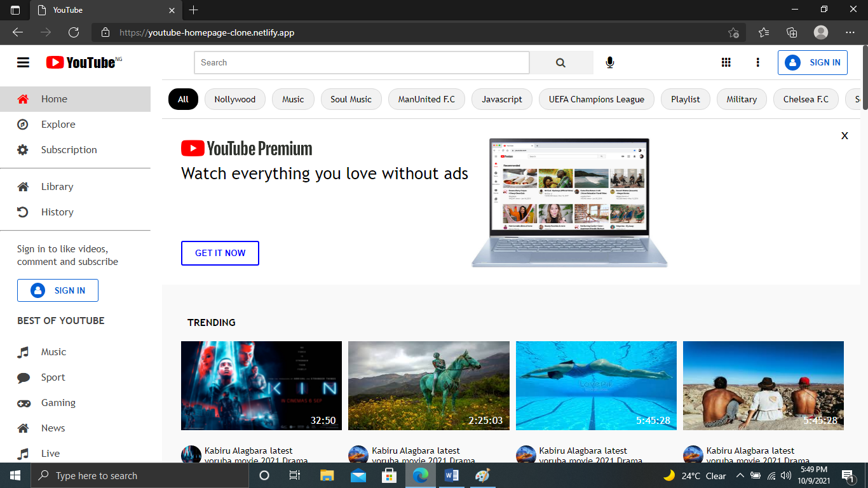
Task: Close the YouTube Premium banner with X
Action: (844, 135)
